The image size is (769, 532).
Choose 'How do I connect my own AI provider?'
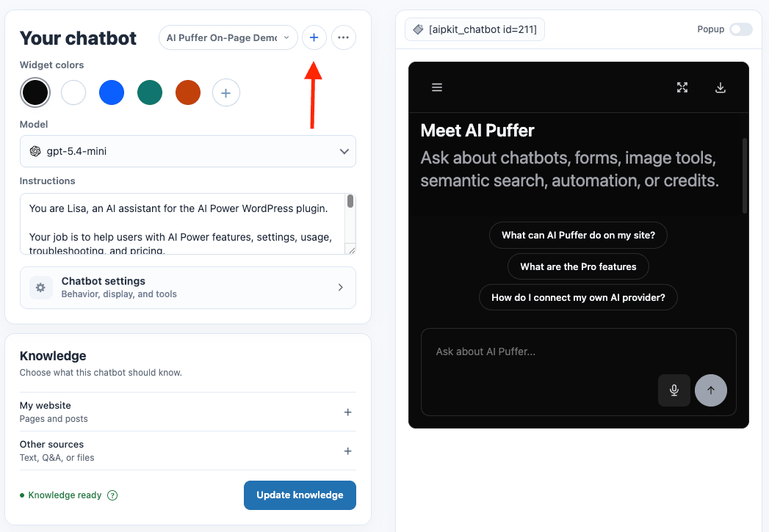[578, 297]
